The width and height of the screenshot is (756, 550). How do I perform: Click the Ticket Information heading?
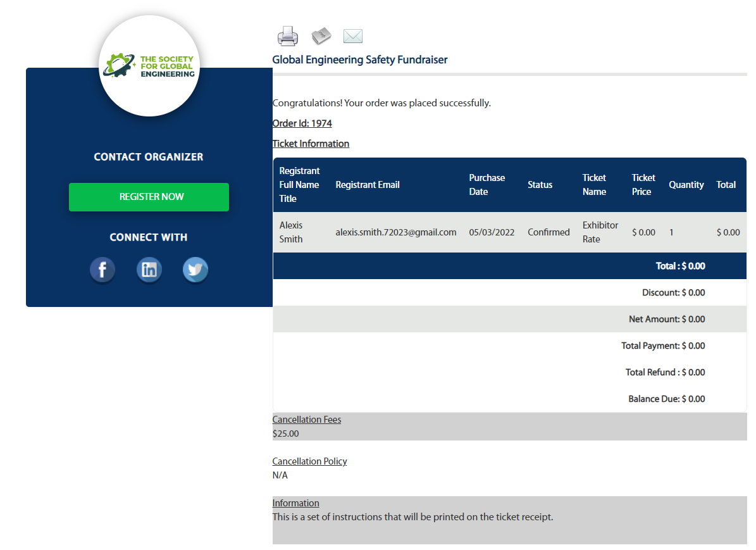(311, 144)
